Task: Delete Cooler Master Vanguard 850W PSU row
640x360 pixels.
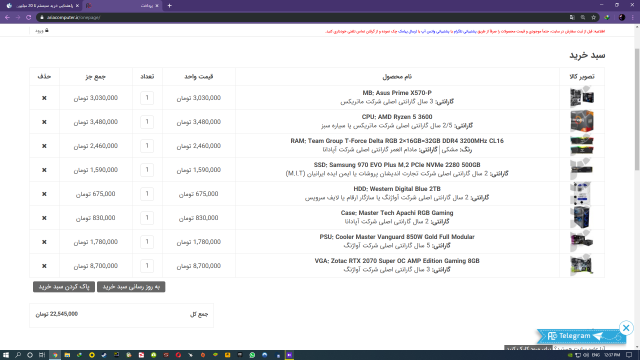Action: click(x=44, y=242)
